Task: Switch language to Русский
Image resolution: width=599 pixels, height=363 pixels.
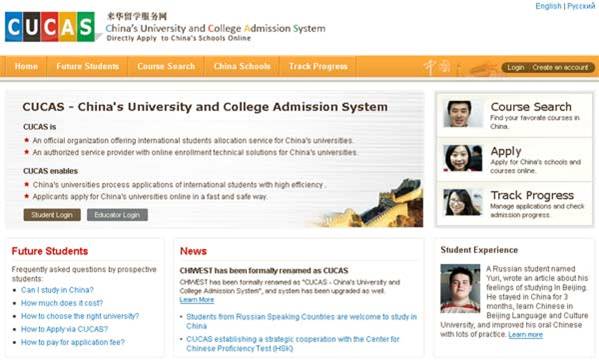Action: (x=581, y=6)
